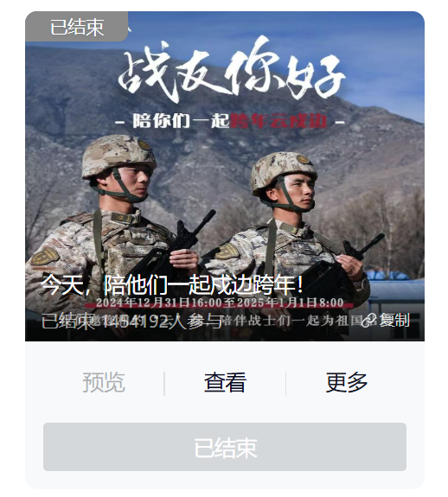Click the divider between 查看 and 更多
This screenshot has height=497, width=448.
[x=285, y=384]
